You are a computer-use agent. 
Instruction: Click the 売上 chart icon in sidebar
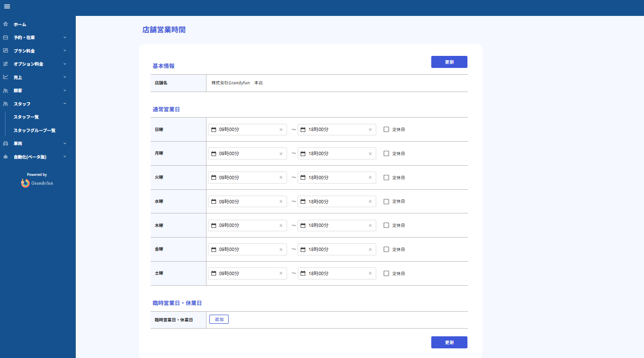pos(5,77)
